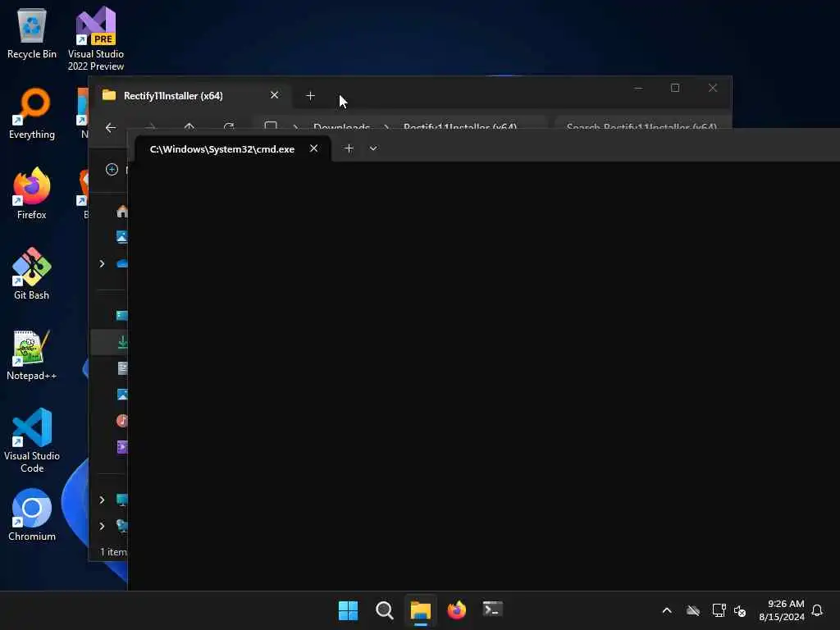Launch Chromium desktop shortcut
840x630 pixels.
point(32,515)
